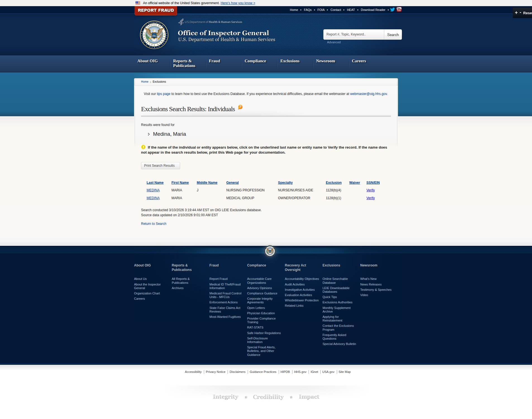Click the Return to Search link
The width and height of the screenshot is (532, 419).
click(x=154, y=224)
